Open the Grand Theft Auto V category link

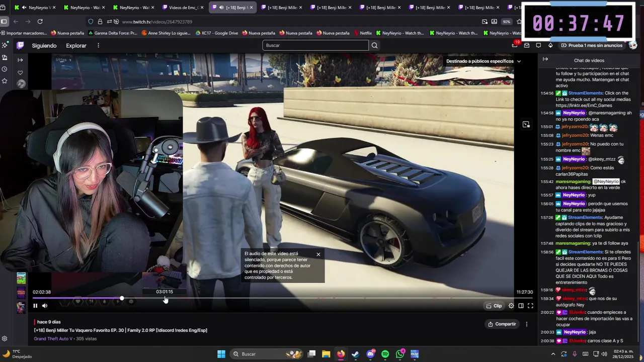(53, 339)
